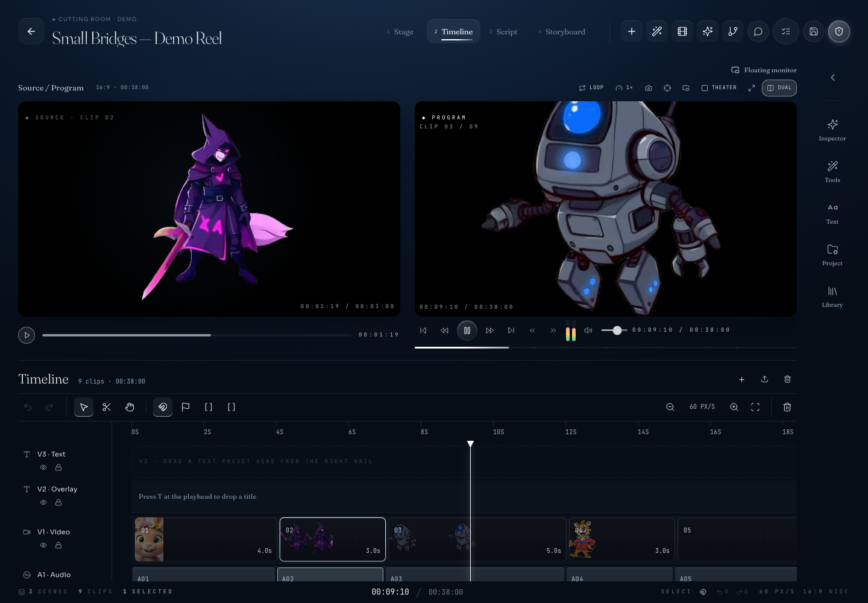Image resolution: width=868 pixels, height=603 pixels.
Task: Switch to the Script tab
Action: click(x=503, y=32)
